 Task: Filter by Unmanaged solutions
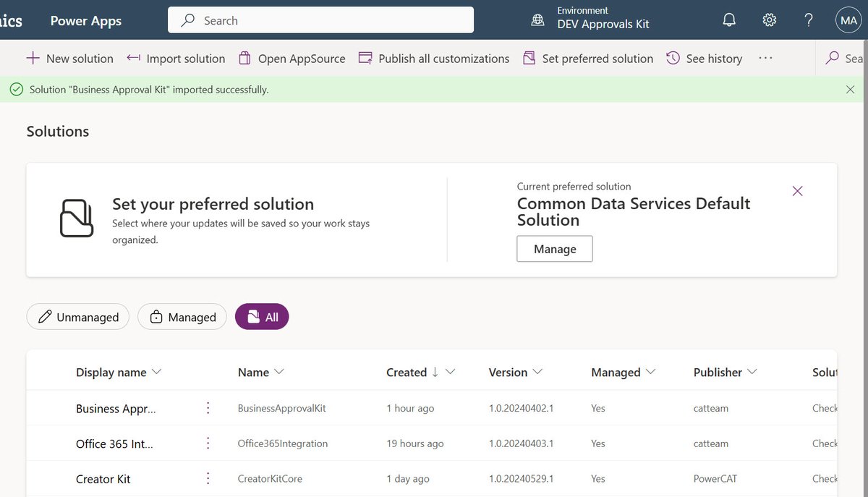(x=78, y=317)
